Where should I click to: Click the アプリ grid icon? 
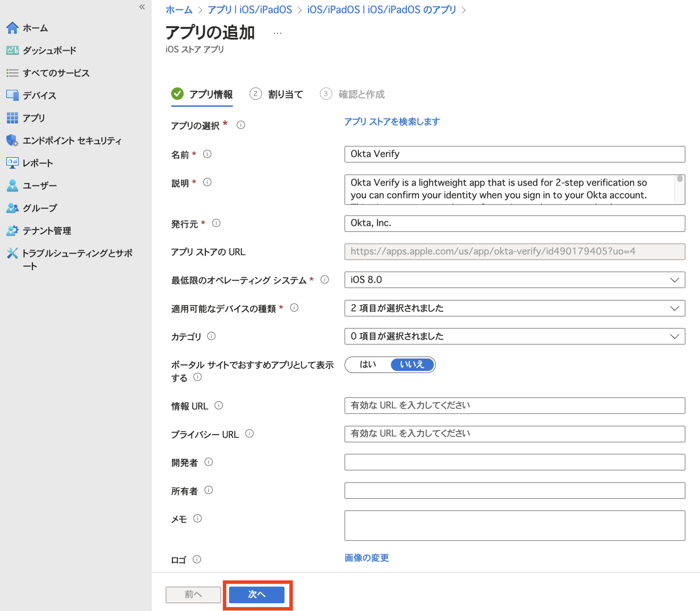pyautogui.click(x=12, y=118)
